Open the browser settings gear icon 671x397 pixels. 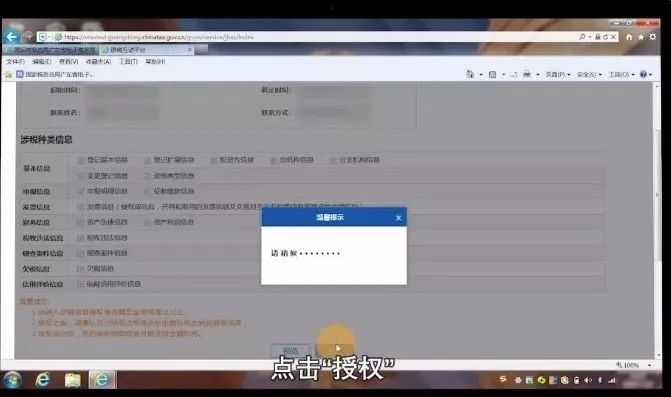653,37
